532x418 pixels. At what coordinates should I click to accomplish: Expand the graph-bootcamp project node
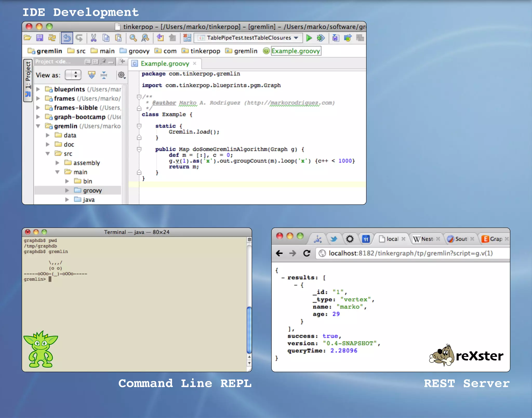pos(38,117)
